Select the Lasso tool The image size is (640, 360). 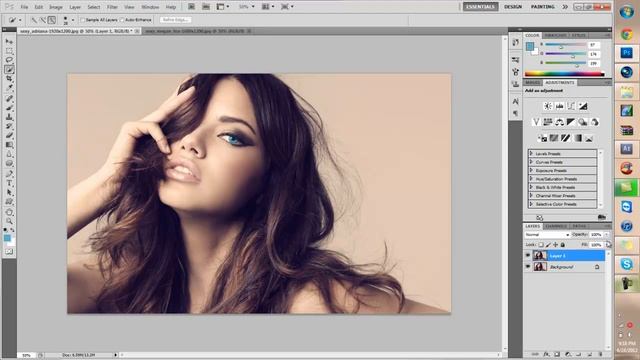[9, 60]
